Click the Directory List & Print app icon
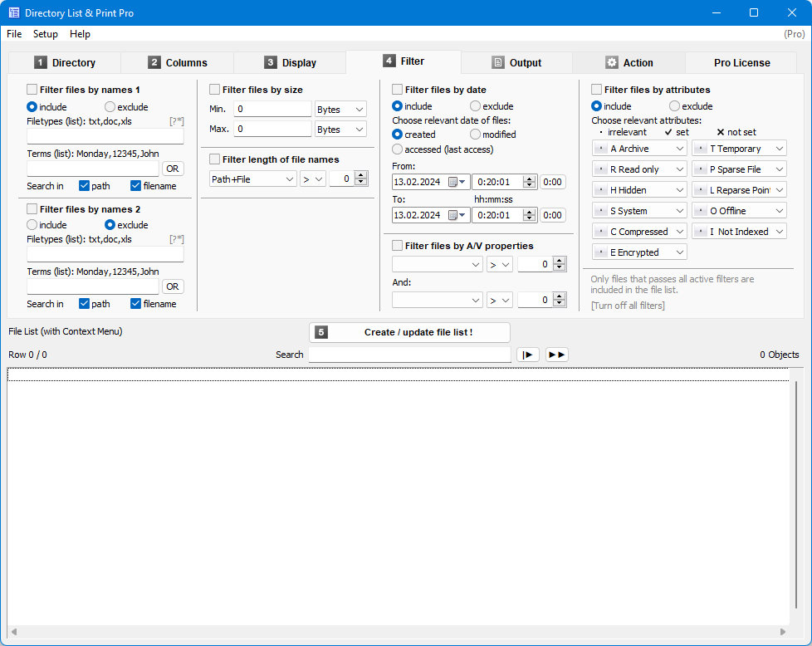Viewport: 812px width, 646px height. coord(14,12)
